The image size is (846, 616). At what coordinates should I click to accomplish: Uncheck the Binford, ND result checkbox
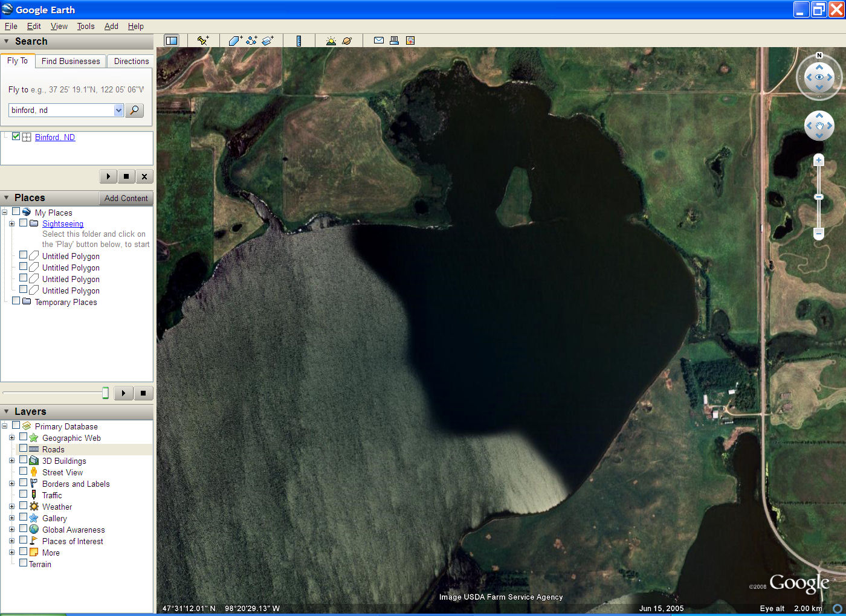tap(16, 136)
